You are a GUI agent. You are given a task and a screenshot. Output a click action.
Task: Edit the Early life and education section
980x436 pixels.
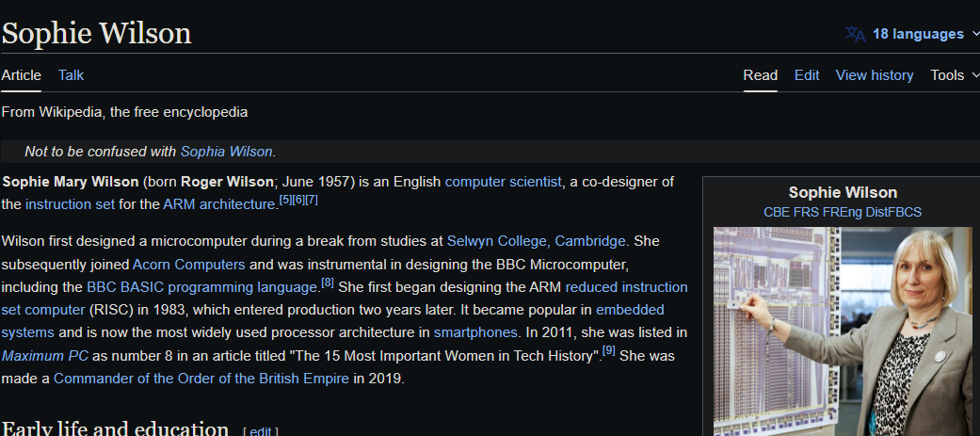coord(261,431)
